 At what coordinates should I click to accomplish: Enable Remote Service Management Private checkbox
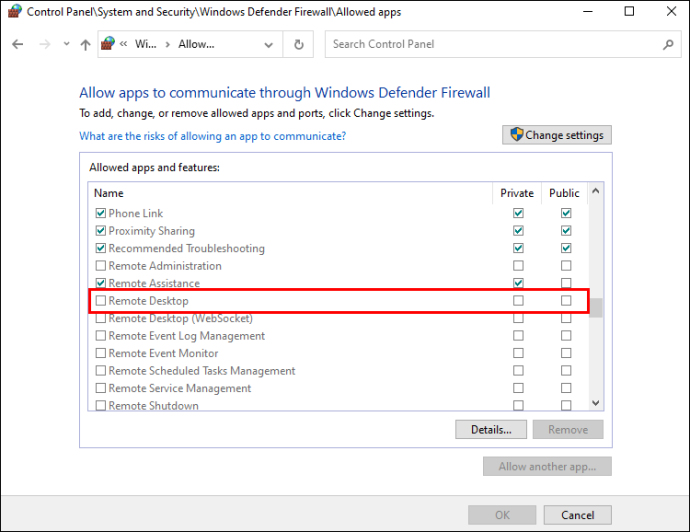tap(518, 388)
